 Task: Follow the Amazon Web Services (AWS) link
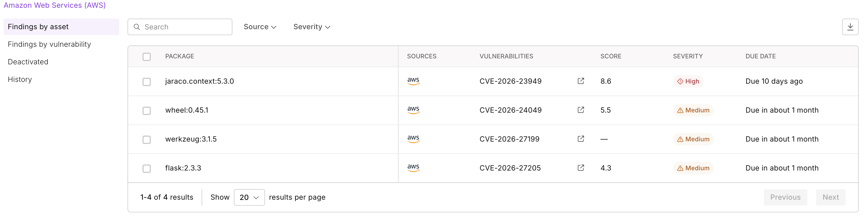(x=54, y=5)
